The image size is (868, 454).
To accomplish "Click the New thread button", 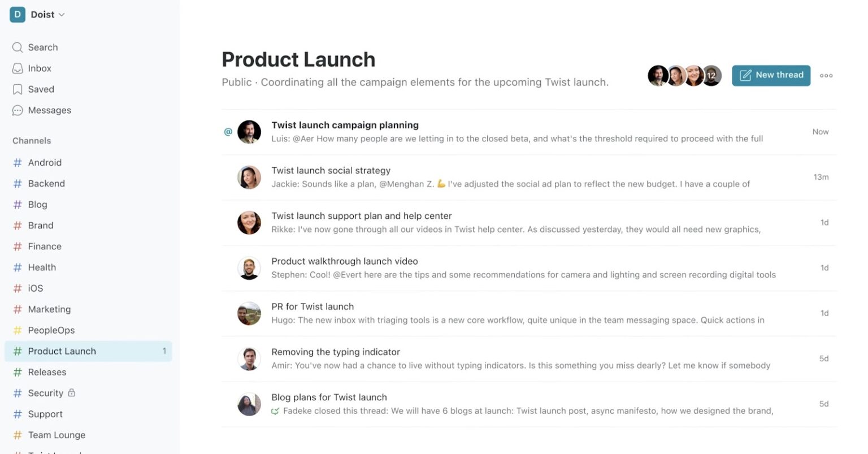I will coord(771,75).
